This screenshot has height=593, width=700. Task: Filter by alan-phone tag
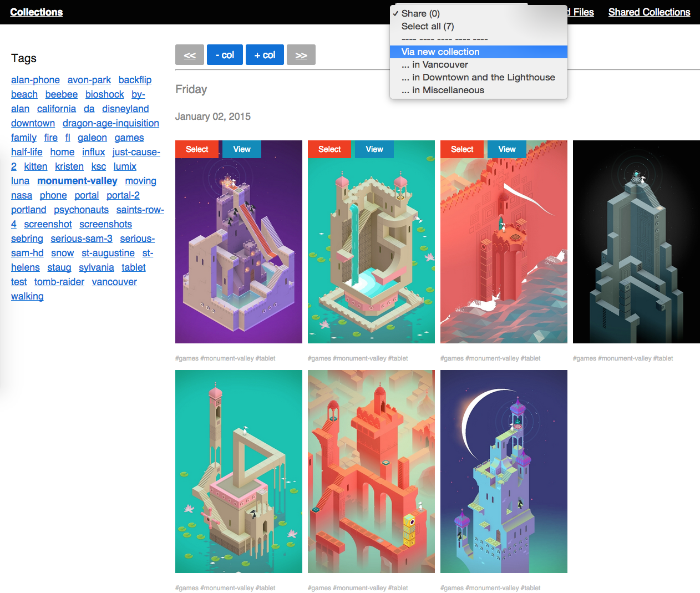35,80
